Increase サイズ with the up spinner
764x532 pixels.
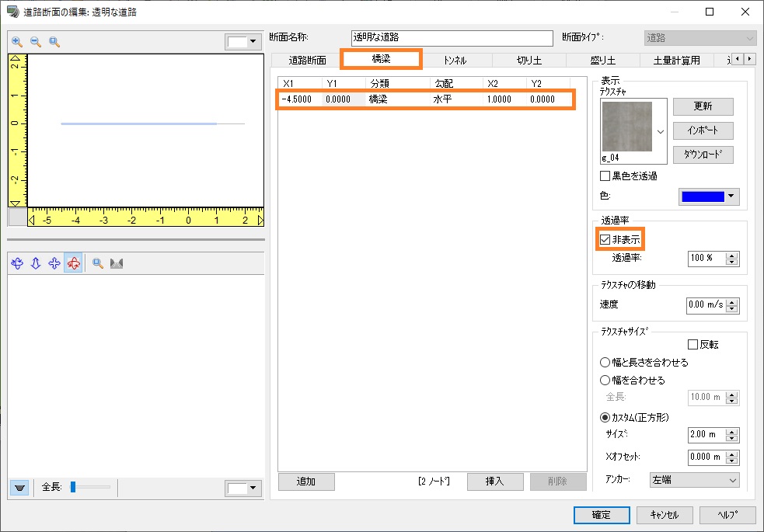(x=731, y=431)
